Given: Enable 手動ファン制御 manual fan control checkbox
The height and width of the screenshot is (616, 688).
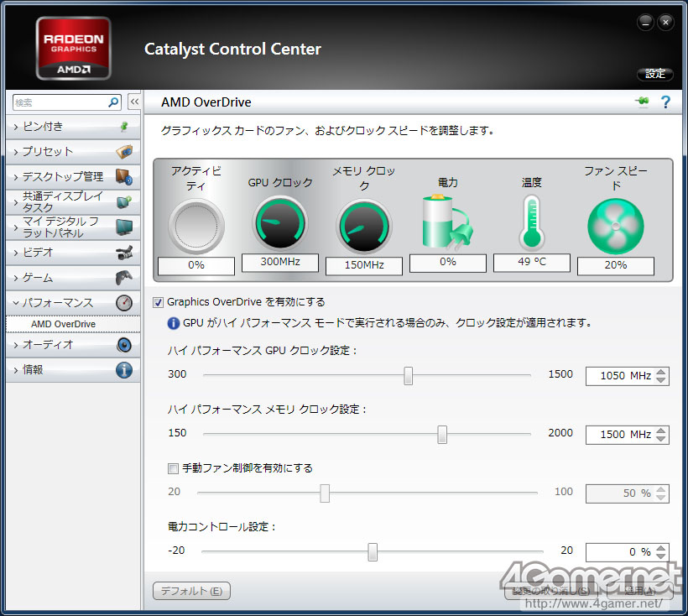Looking at the screenshot, I should coord(173,468).
